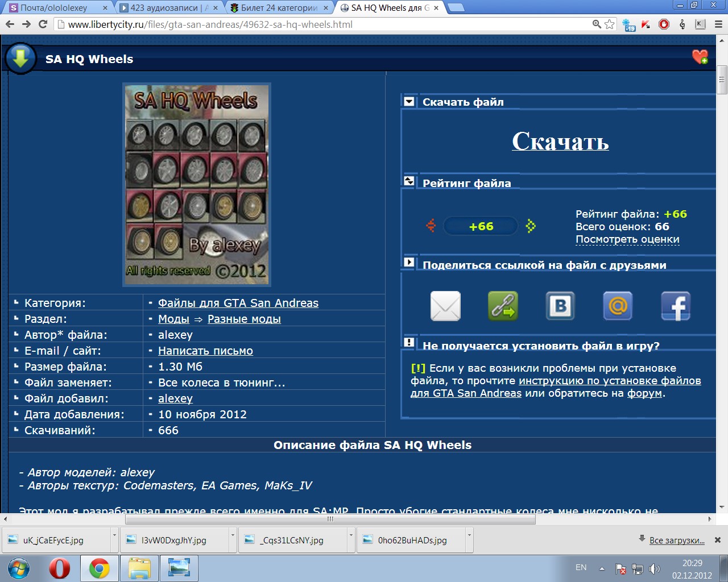
Task: Open Файлы для GTA San Andreas link
Action: pos(238,303)
